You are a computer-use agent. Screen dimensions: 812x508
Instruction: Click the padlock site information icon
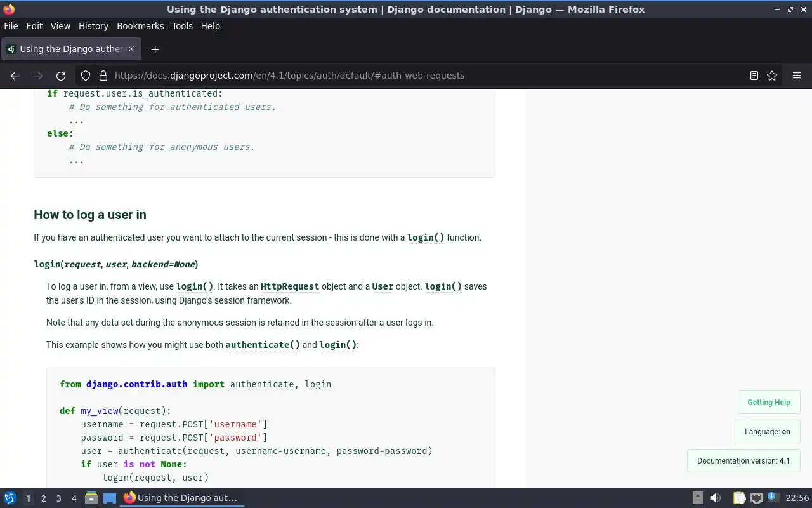pyautogui.click(x=103, y=76)
